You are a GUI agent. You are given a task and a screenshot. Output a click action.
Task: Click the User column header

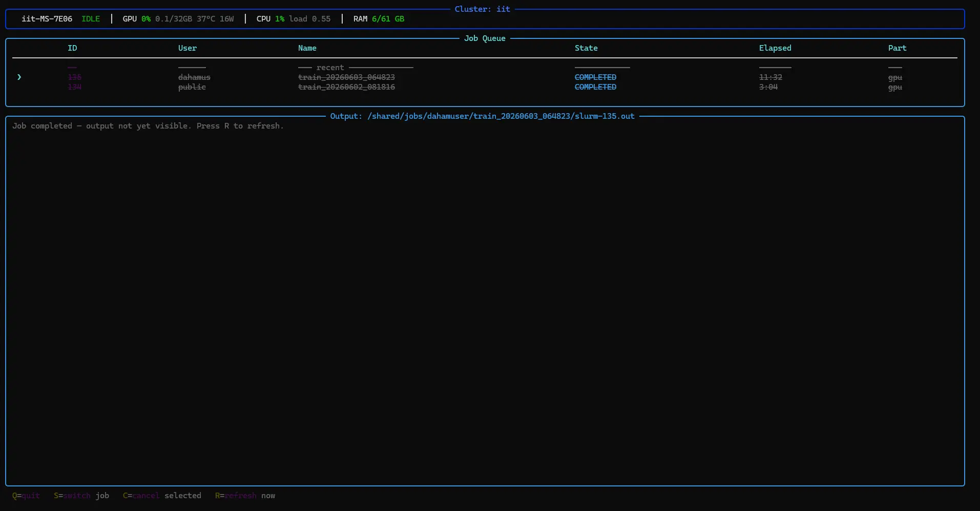point(187,48)
